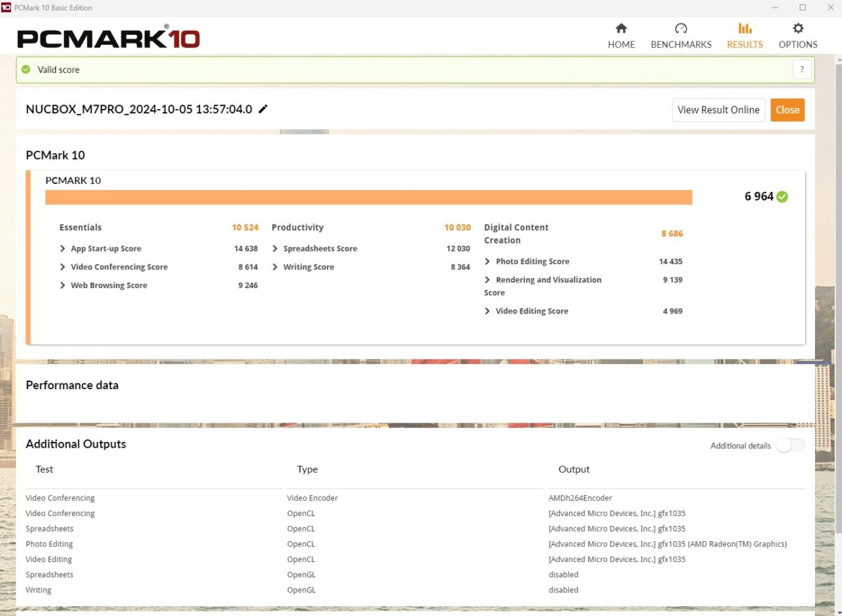842x616 pixels.
Task: Click the green valid score checkmark beside 6 964
Action: tap(782, 197)
